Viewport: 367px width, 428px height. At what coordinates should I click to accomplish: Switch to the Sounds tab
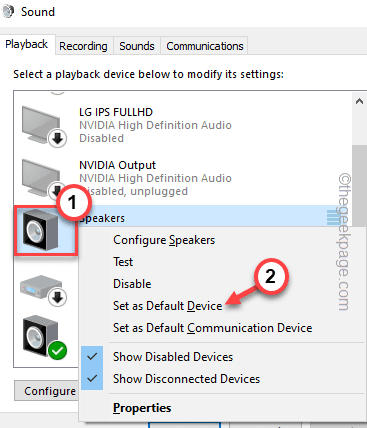point(137,46)
